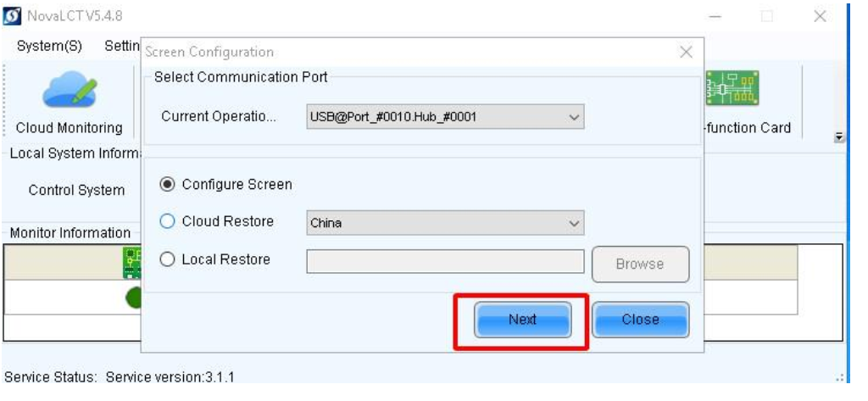Select the Local Restore radio option
Screen dimensions: 868x401
(167, 259)
